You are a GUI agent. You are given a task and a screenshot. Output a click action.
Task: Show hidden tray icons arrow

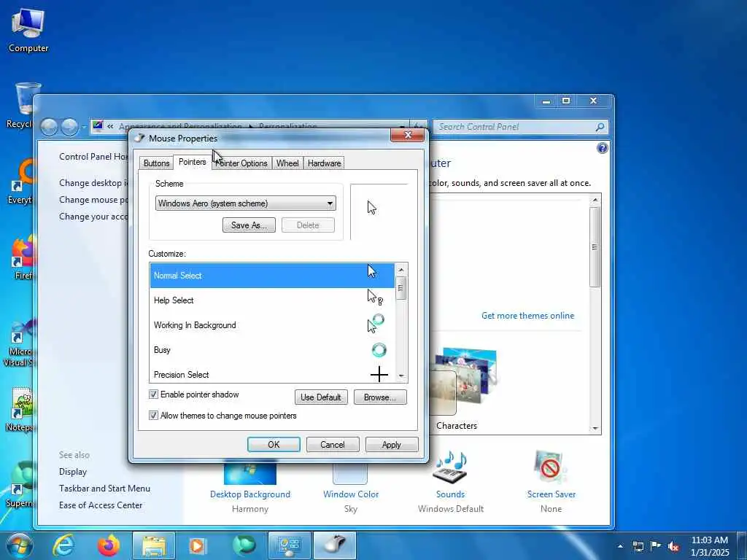620,546
